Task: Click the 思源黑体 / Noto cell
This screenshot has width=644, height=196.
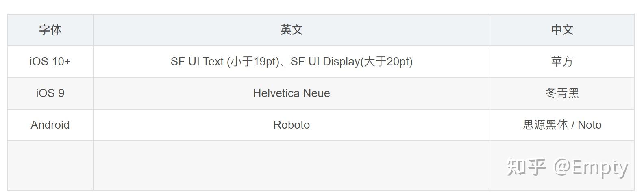Action: tap(562, 125)
